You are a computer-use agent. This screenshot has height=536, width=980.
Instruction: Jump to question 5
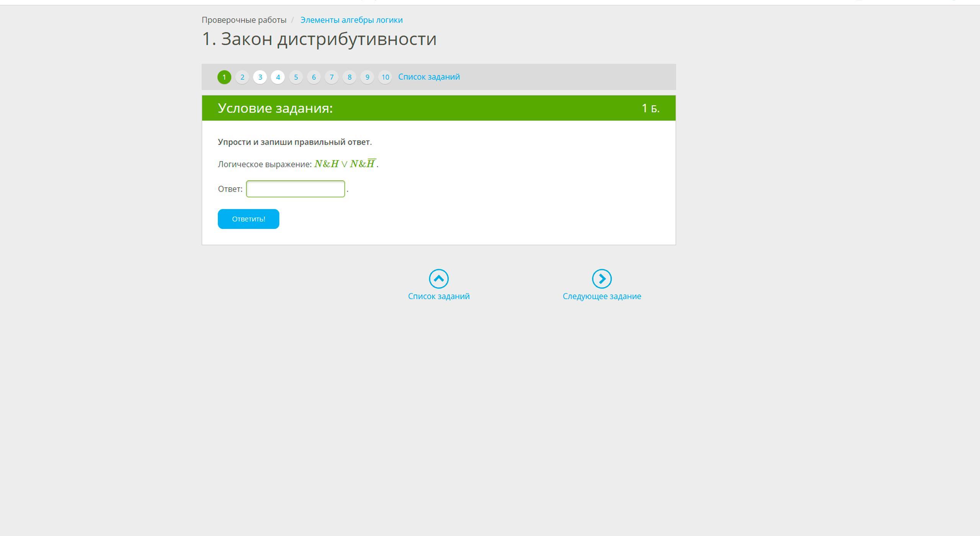click(296, 77)
